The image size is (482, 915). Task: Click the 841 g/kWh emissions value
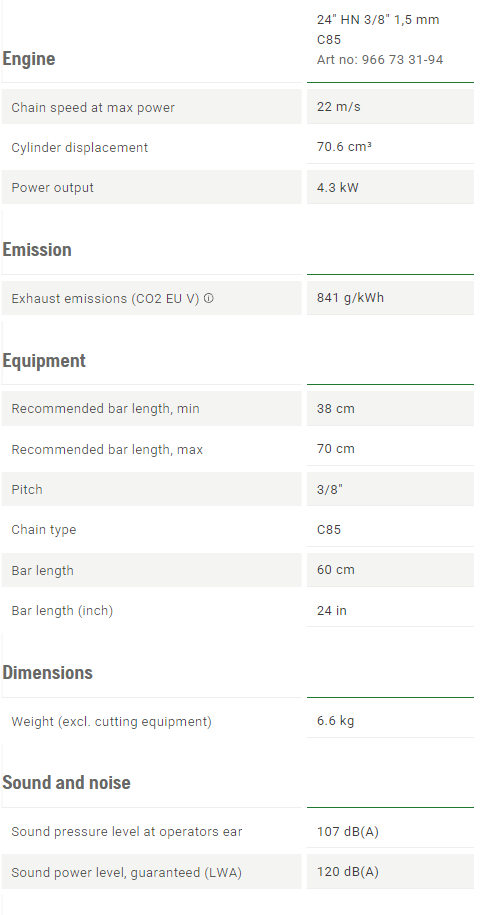click(x=350, y=298)
